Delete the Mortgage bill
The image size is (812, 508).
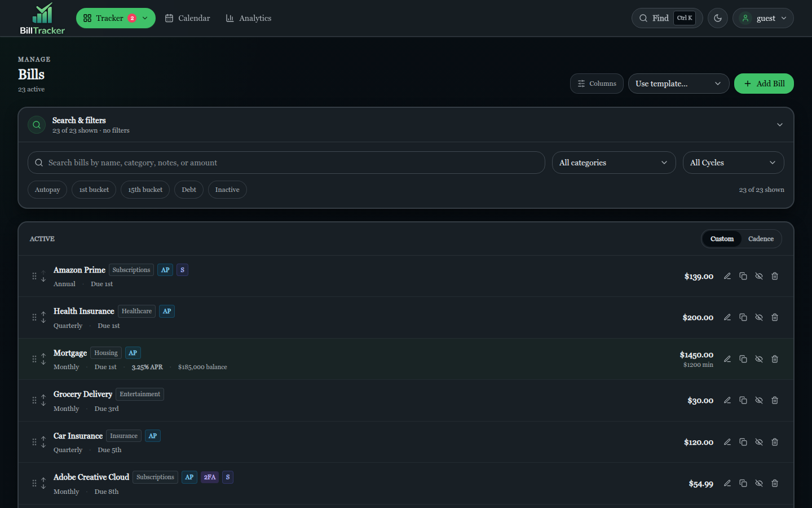[x=775, y=359]
